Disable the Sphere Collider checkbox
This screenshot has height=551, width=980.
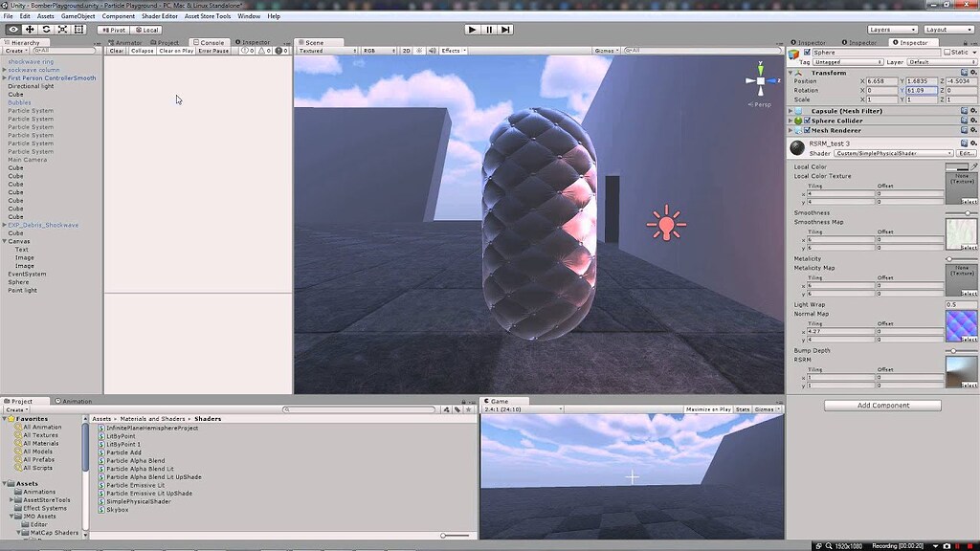coord(808,121)
